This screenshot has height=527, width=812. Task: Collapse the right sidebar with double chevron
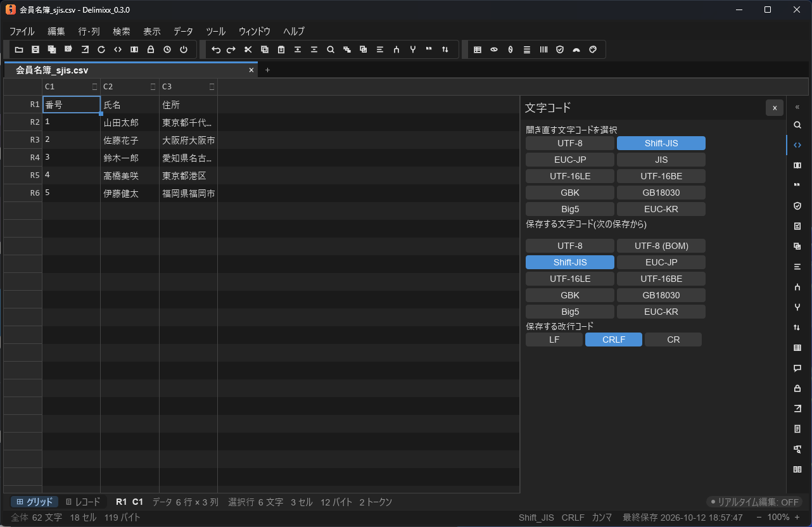797,106
